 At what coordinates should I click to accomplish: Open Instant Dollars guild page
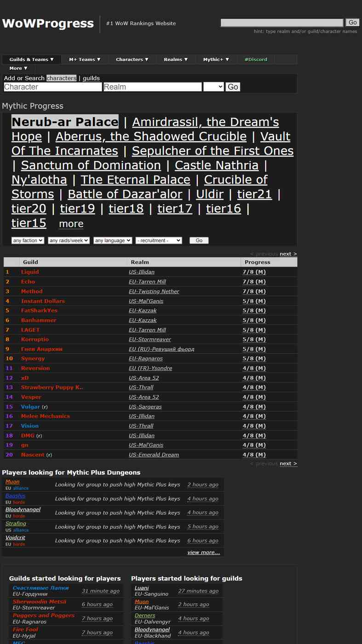43,301
